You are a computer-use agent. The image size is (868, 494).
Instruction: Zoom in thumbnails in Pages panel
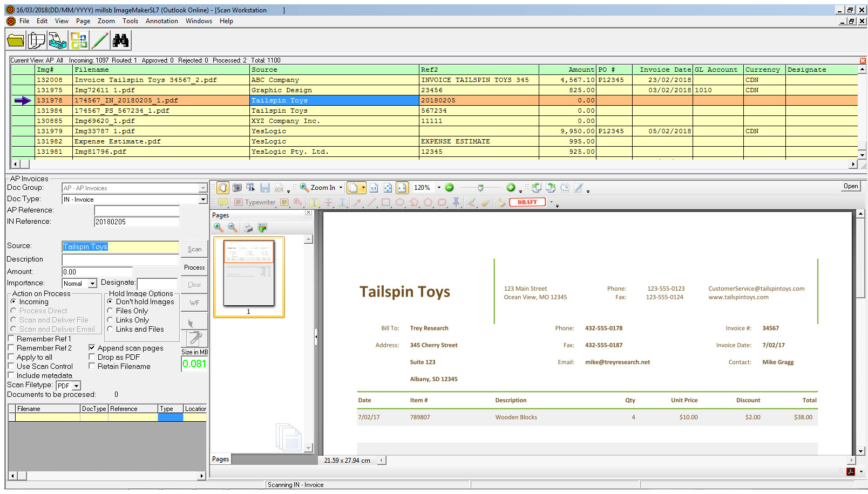click(x=219, y=228)
